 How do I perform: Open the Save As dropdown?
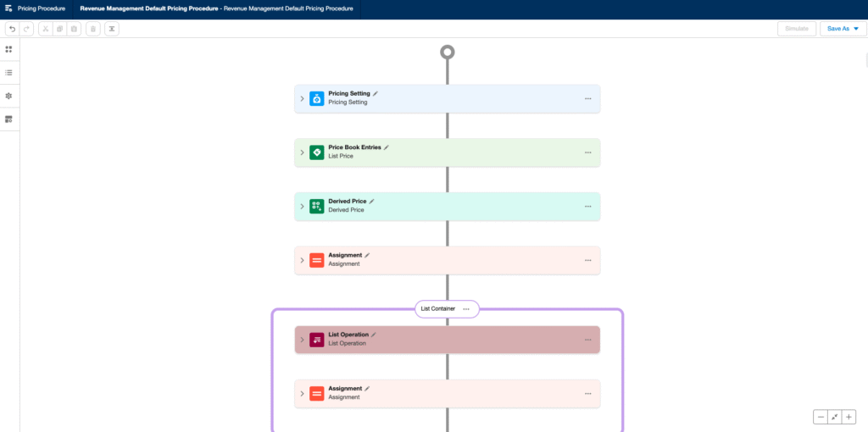point(843,29)
